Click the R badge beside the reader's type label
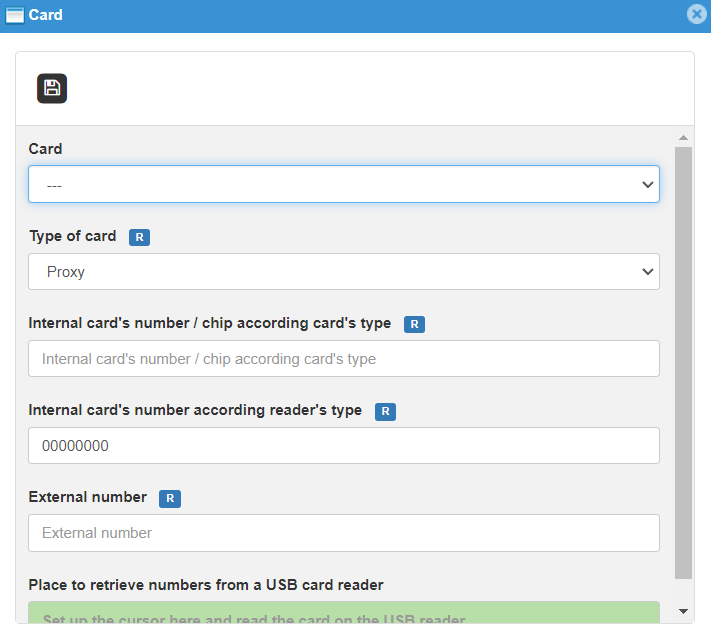 (x=385, y=412)
